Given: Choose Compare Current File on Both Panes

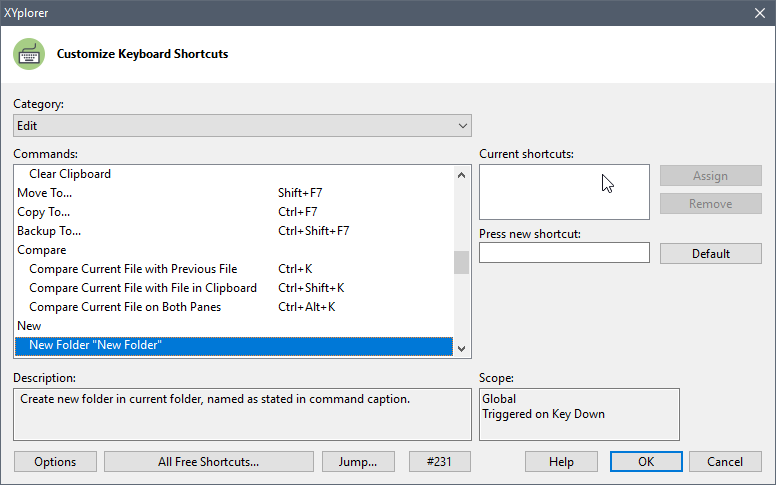Looking at the screenshot, I should coord(125,307).
